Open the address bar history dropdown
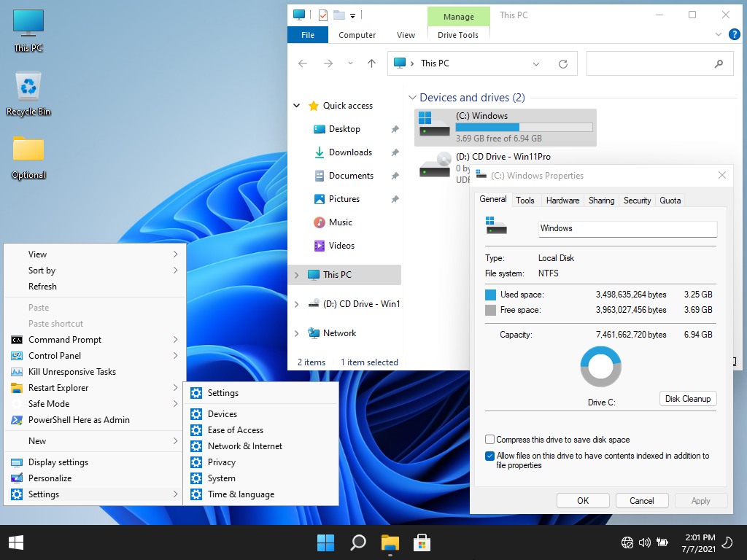The width and height of the screenshot is (747, 560). coord(536,64)
